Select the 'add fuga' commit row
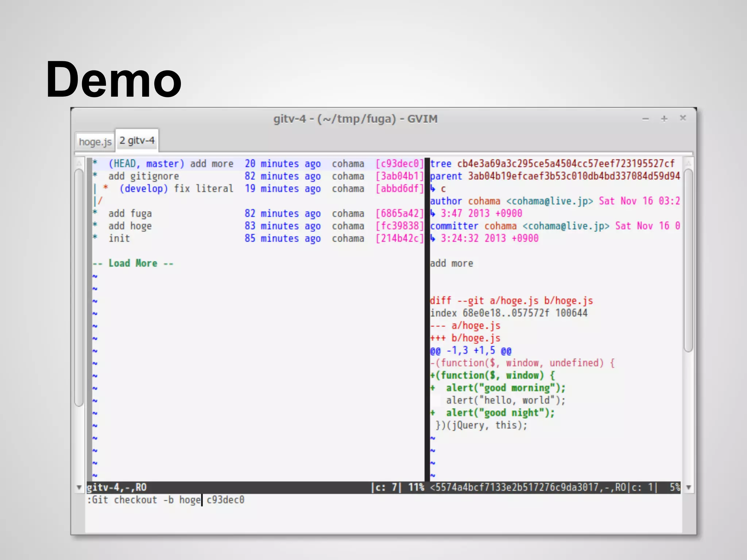The width and height of the screenshot is (747, 560). pos(258,213)
